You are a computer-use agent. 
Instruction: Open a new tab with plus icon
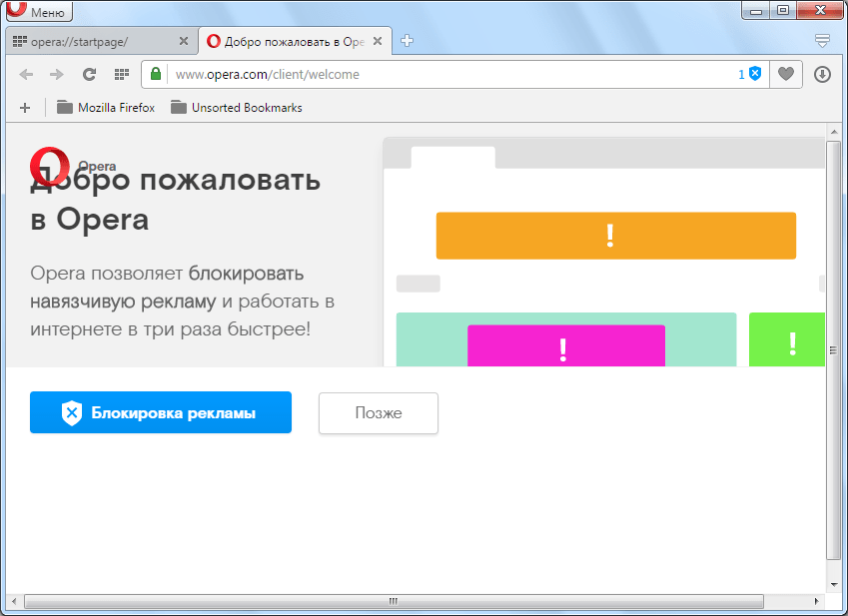pos(408,41)
